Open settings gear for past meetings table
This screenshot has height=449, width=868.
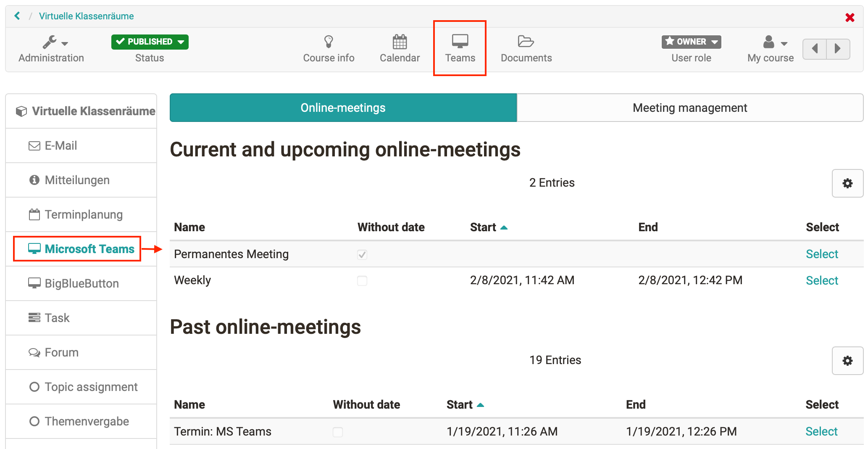click(x=847, y=361)
